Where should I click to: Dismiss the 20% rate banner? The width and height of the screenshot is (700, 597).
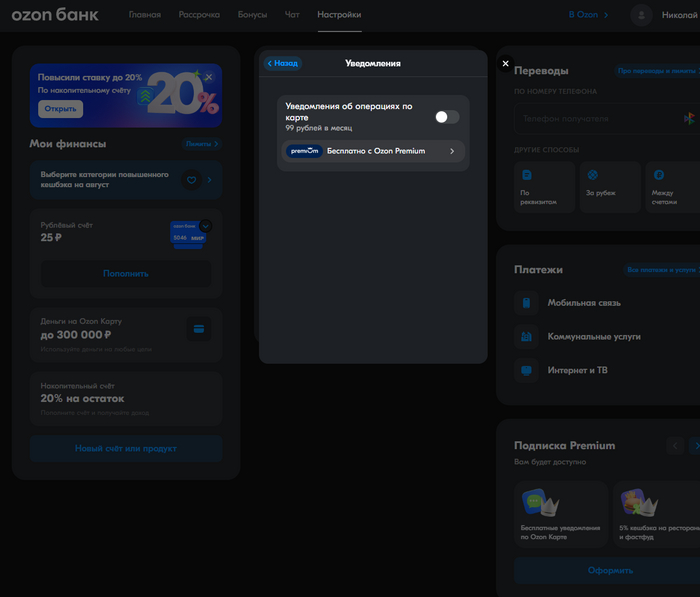coord(208,77)
